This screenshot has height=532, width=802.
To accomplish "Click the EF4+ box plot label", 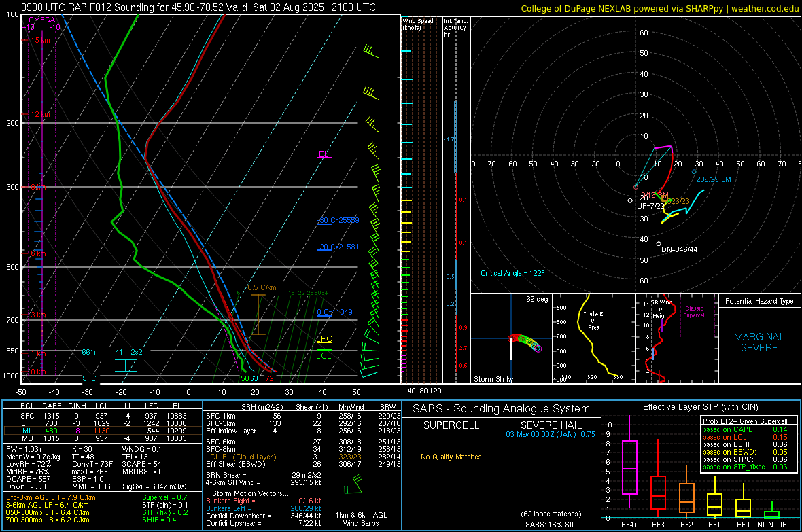I will (629, 525).
